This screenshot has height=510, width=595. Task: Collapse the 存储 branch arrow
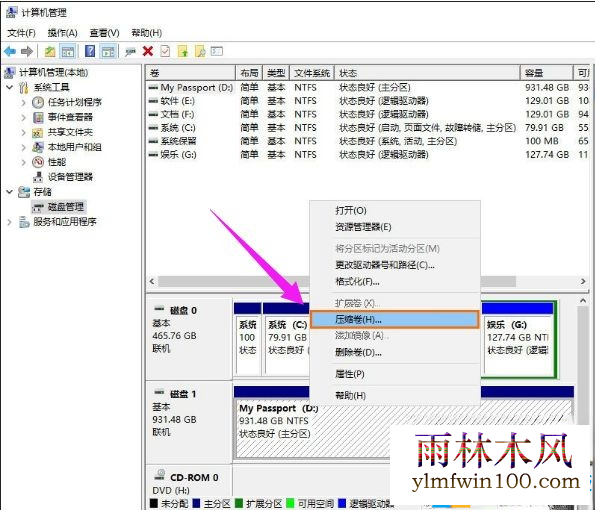pyautogui.click(x=9, y=192)
